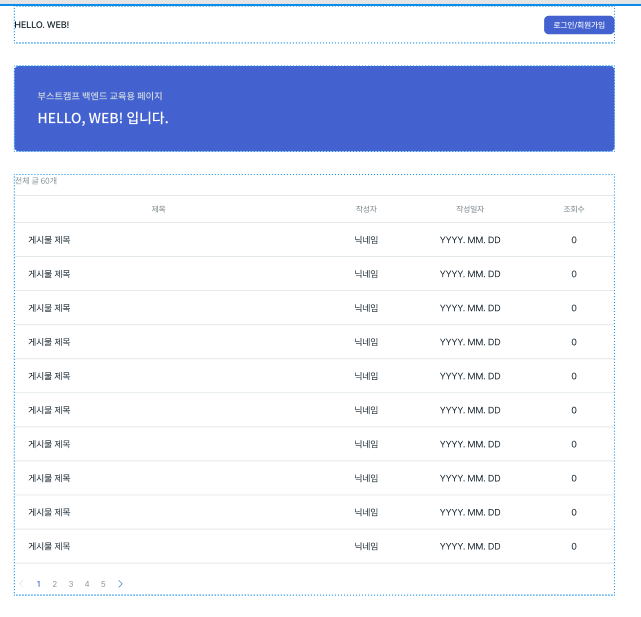Open pagination page 4
The width and height of the screenshot is (641, 617).
pyautogui.click(x=87, y=584)
